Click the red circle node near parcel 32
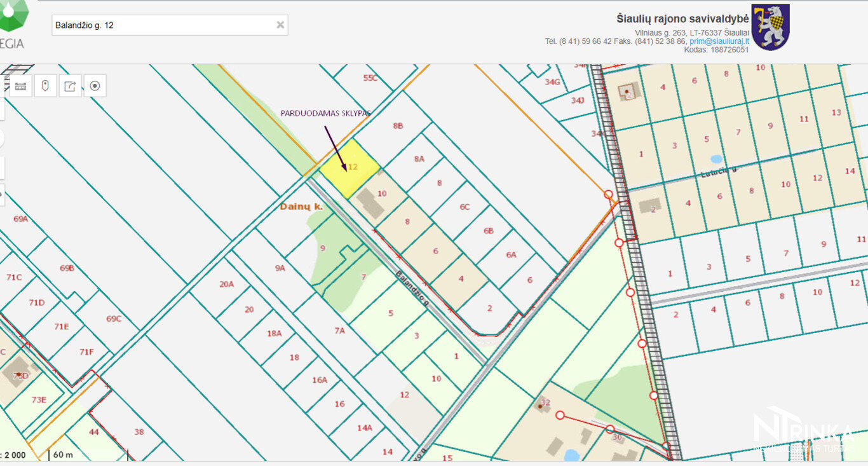The width and height of the screenshot is (868, 466). click(560, 415)
